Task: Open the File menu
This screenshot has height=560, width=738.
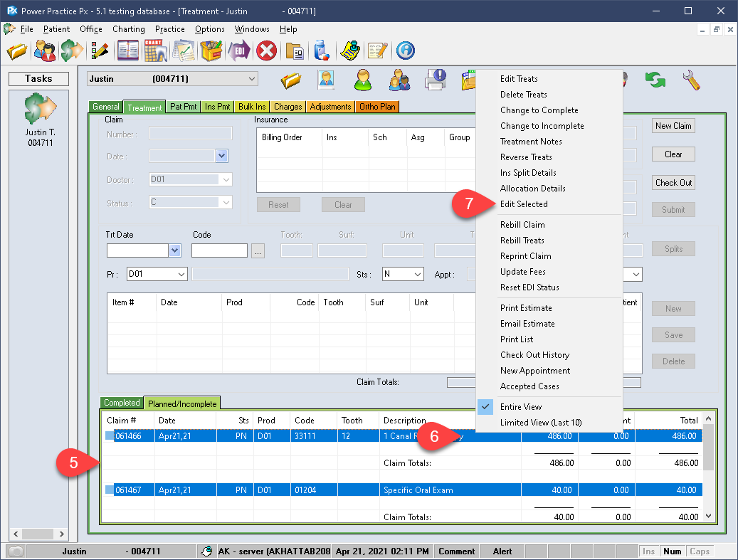Action: click(x=27, y=29)
